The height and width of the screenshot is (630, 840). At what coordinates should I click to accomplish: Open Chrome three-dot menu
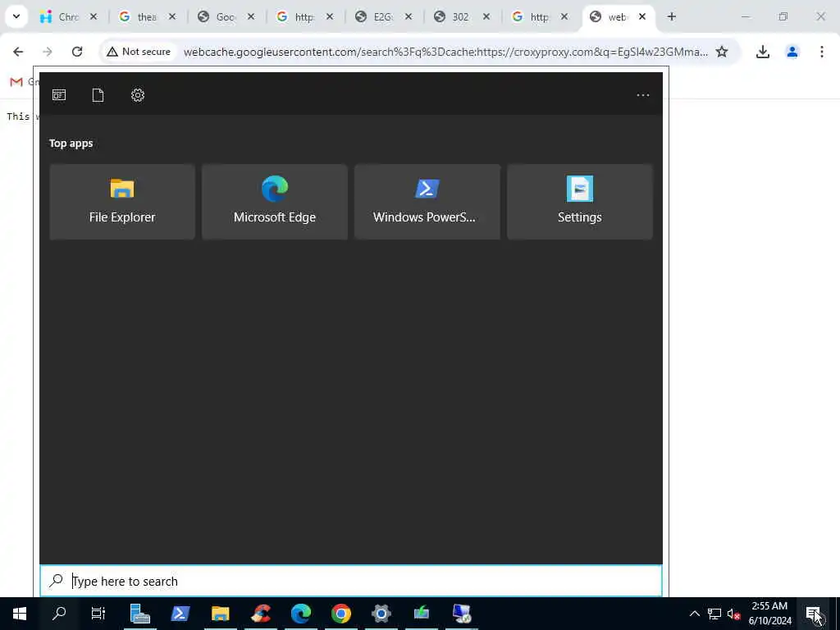pyautogui.click(x=822, y=52)
